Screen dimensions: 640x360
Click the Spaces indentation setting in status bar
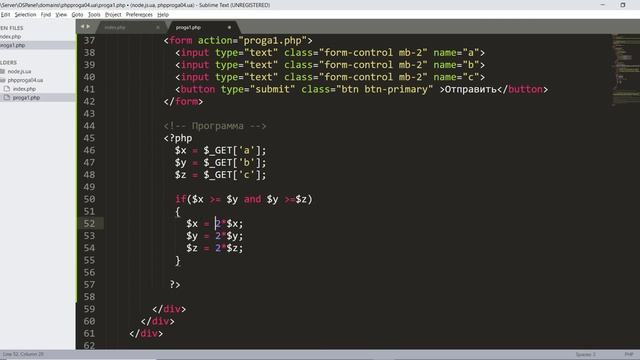(585, 354)
